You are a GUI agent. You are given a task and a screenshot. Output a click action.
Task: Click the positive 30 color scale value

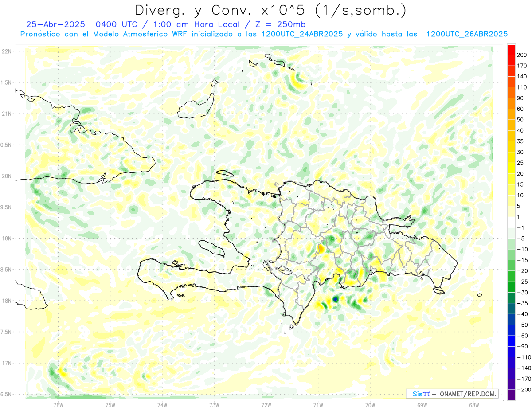point(520,152)
